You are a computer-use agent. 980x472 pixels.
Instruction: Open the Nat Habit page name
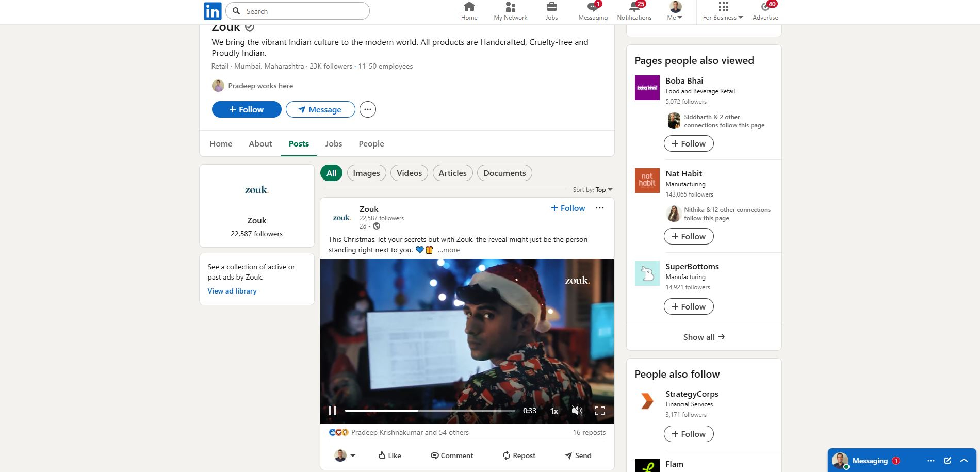(683, 173)
